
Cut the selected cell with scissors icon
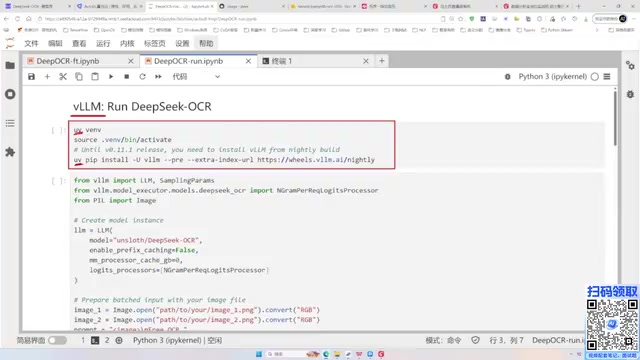[63, 77]
